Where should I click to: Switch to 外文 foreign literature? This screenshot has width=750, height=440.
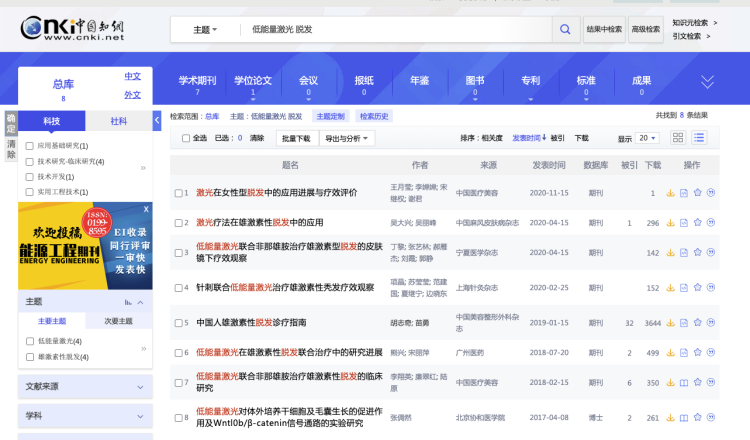click(132, 95)
